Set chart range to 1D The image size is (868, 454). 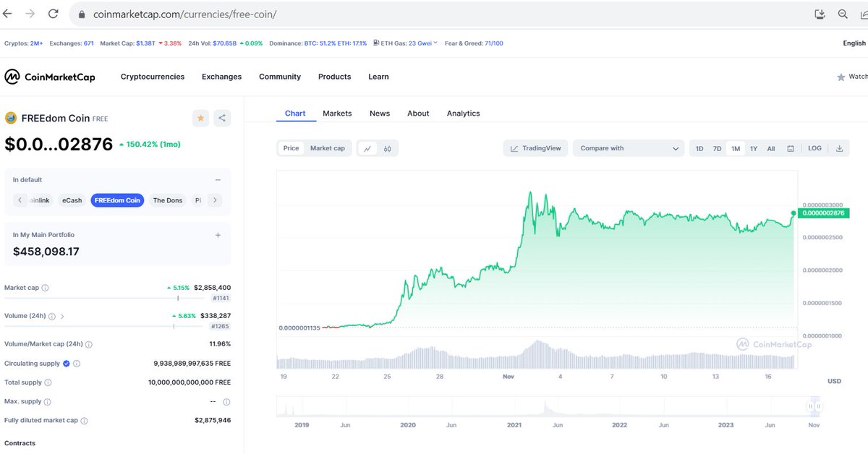point(699,148)
